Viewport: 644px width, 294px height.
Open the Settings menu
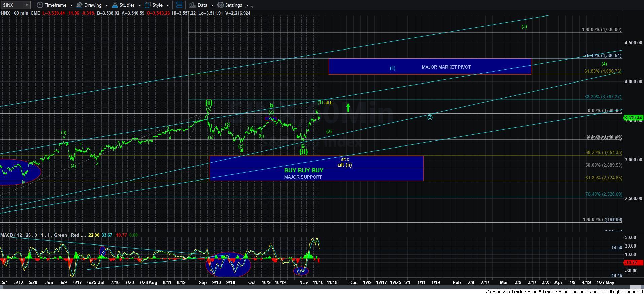(233, 5)
